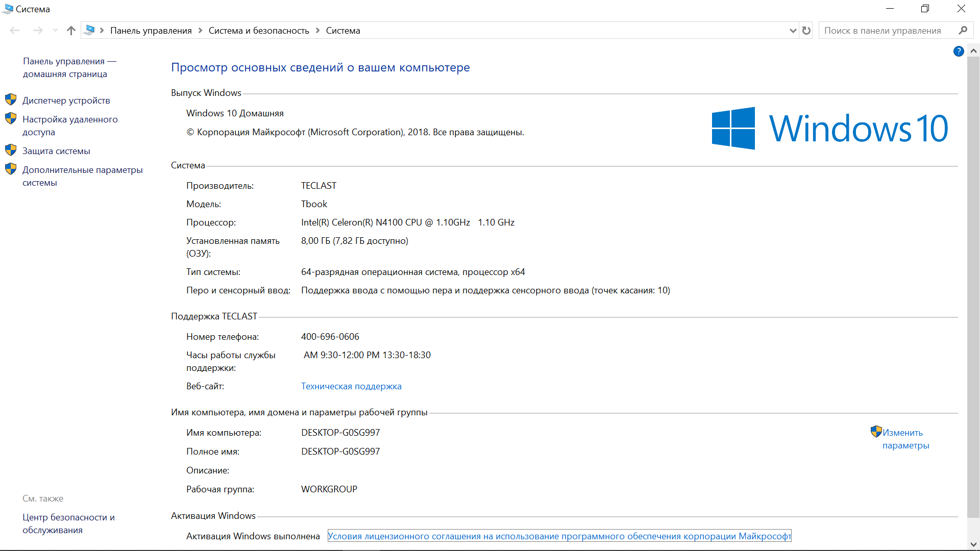Expand chevron before Панель управления breadcrumb
The height and width of the screenshot is (551, 980).
pos(102,31)
